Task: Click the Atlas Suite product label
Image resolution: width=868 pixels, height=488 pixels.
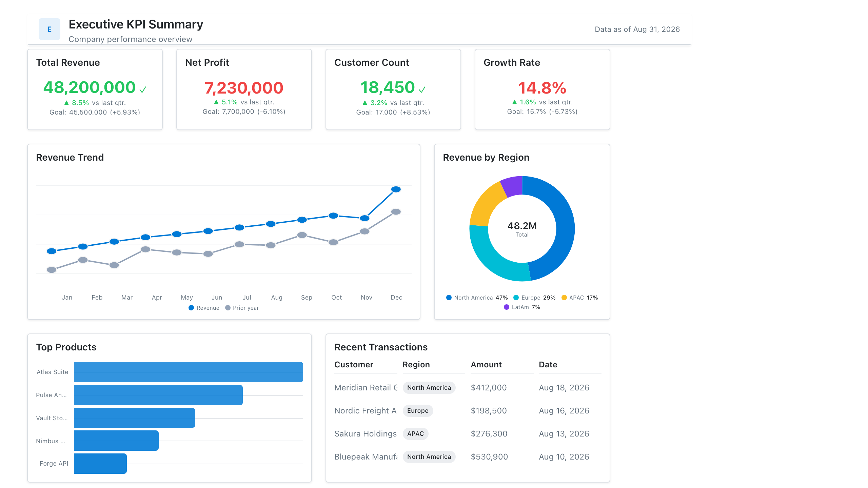Action: pos(53,372)
